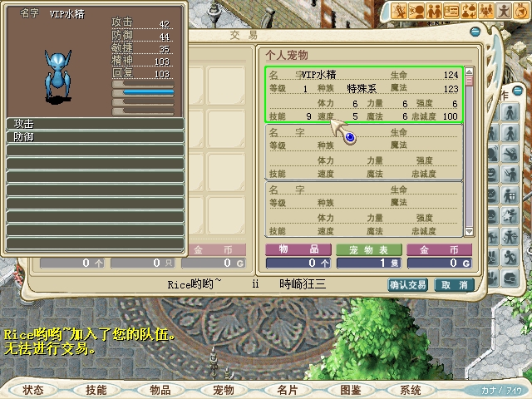
Task: Open the family group icon
Action: [x=487, y=12]
